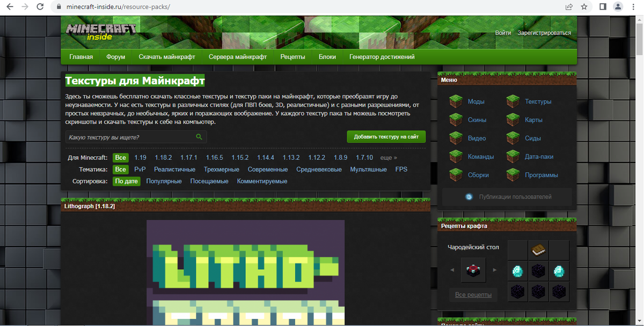Click the grass block icon beside Видео
This screenshot has width=644, height=326.
coord(456,138)
